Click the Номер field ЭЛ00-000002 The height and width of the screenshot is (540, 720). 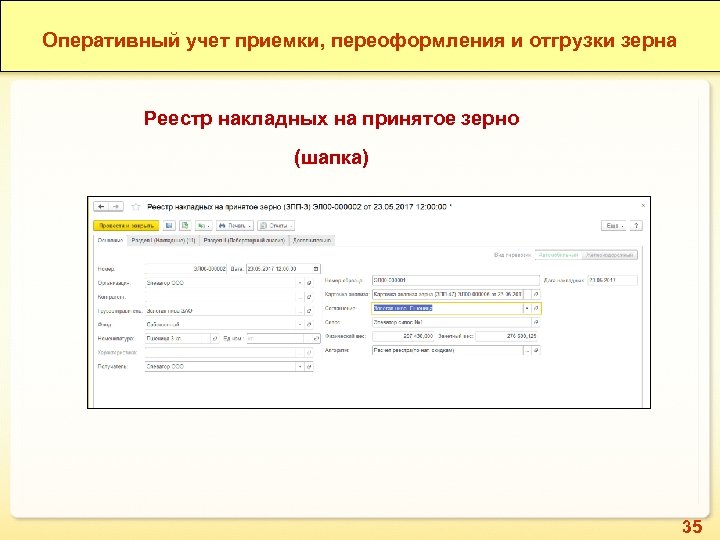coord(186,269)
